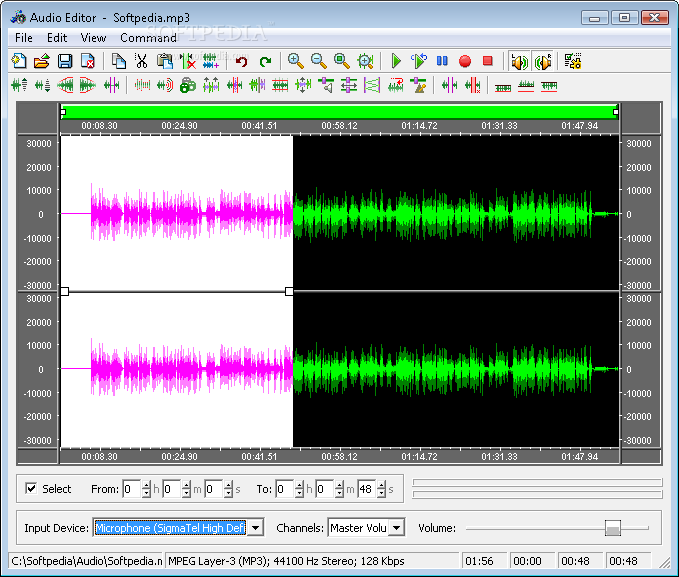Click the From hours spinner arrows
The image size is (679, 577).
click(146, 489)
